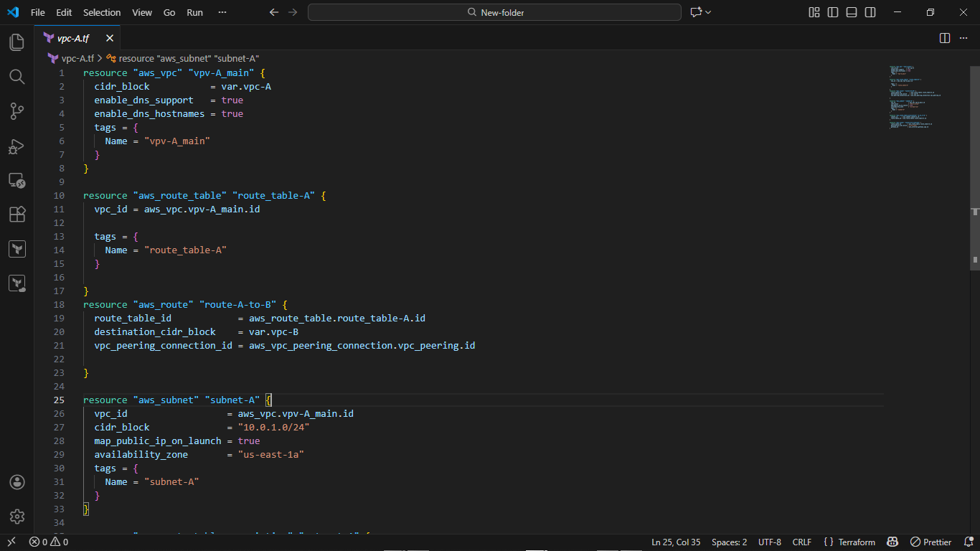Open the Explorer view
This screenshot has width=980, height=551.
pos(17,42)
